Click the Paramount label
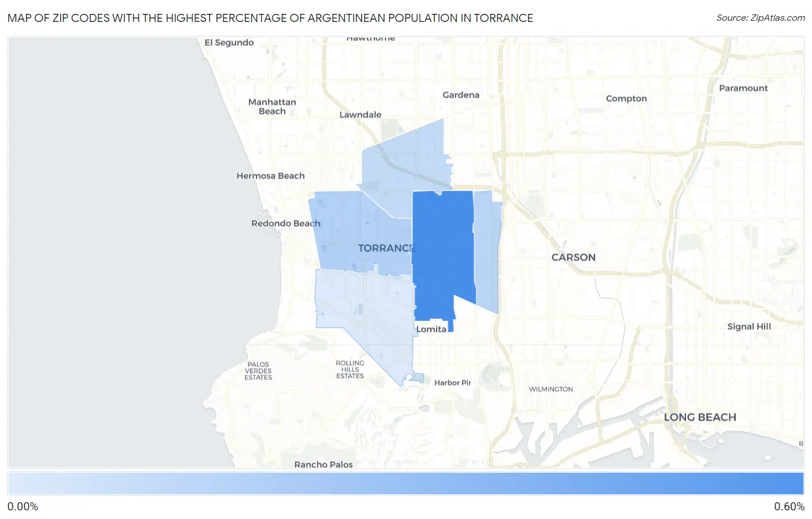 [743, 88]
